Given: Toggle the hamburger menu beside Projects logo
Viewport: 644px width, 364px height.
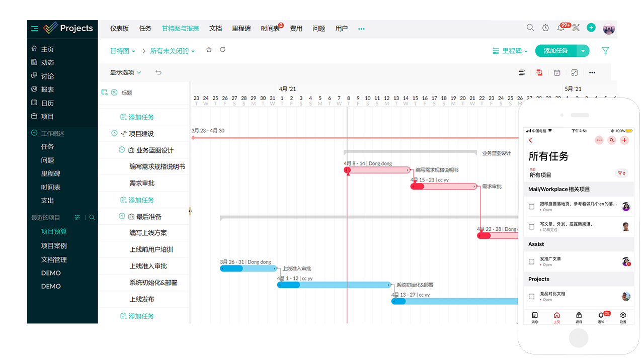Looking at the screenshot, I should (34, 28).
